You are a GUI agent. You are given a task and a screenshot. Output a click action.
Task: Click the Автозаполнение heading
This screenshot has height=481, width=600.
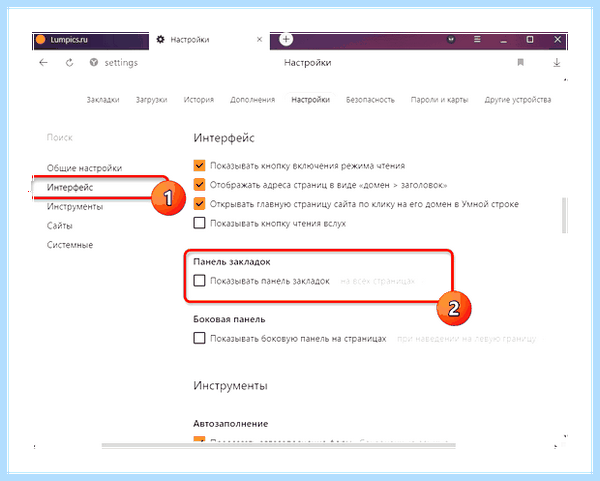(x=230, y=424)
